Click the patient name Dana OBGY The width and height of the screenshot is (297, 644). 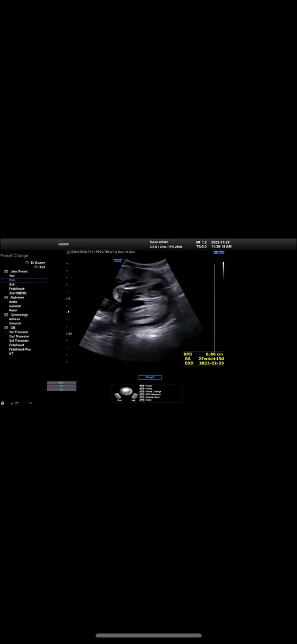click(159, 242)
